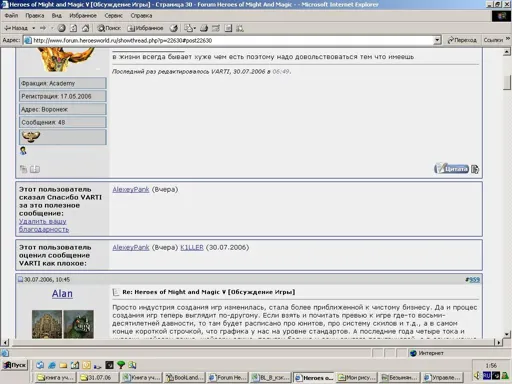Go back with the Назад button
The image size is (512, 384).
[x=16, y=28]
